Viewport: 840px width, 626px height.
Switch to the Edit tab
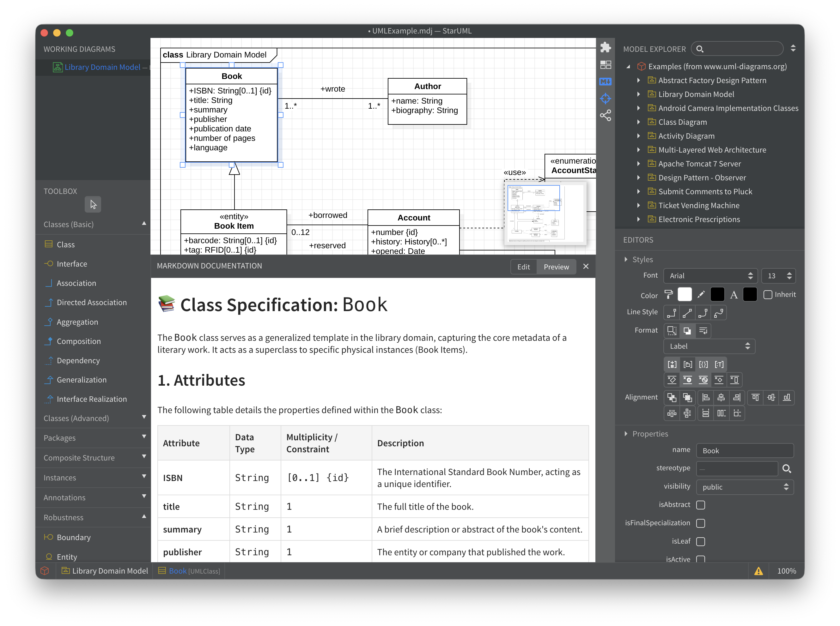523,267
